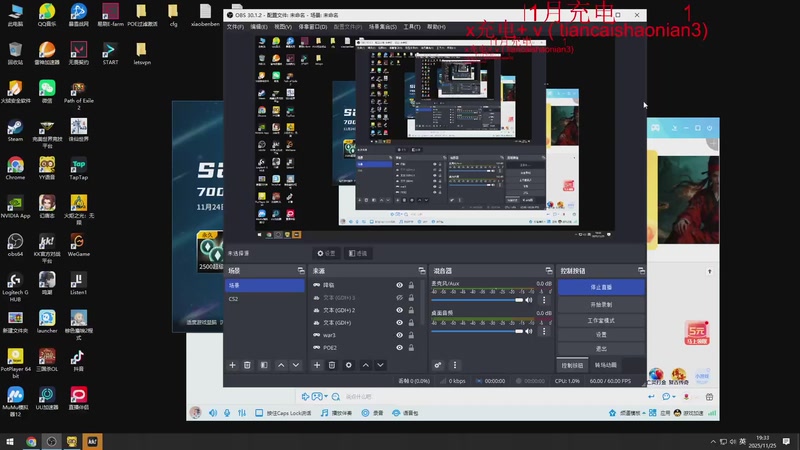Screen dimensions: 800x450
Task: Move selected source up
Action: pos(366,365)
